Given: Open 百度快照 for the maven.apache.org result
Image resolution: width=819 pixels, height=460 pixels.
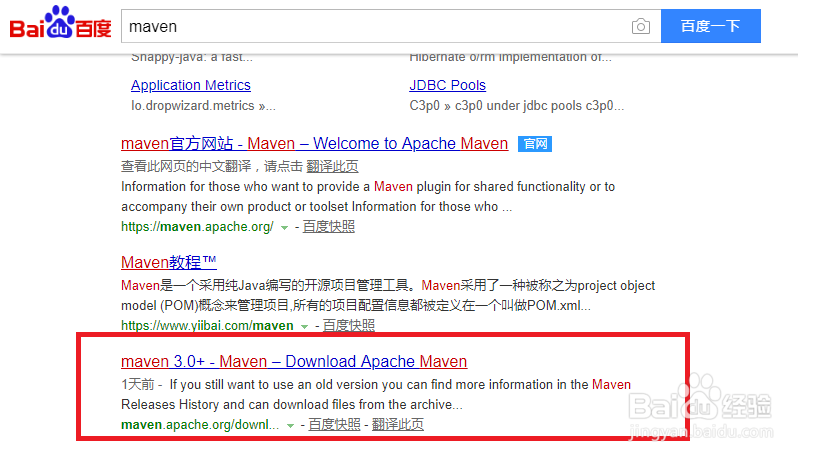Looking at the screenshot, I should pos(329,227).
